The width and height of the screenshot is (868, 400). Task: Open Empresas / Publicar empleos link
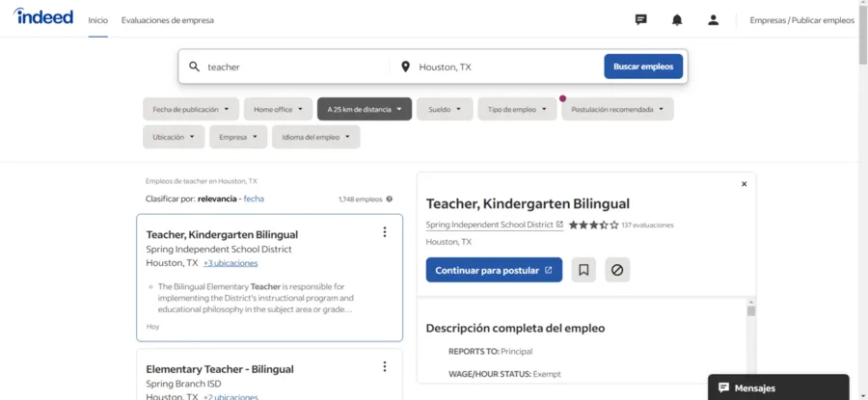click(802, 20)
